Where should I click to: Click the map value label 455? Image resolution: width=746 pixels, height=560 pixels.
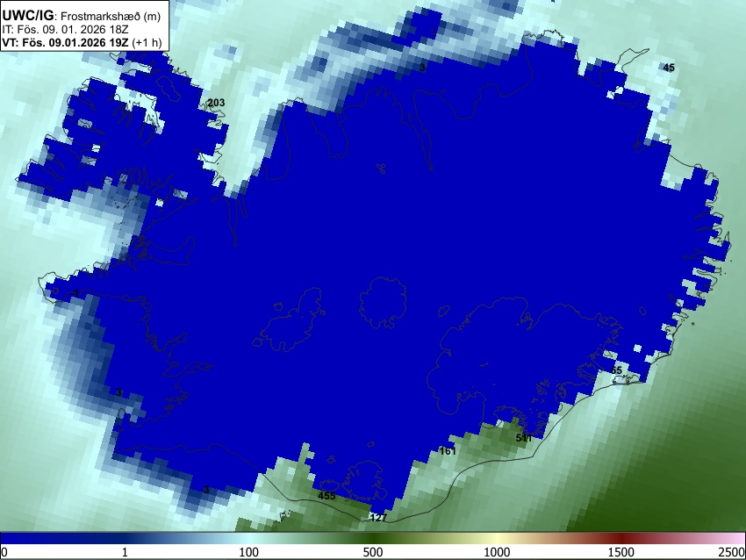(326, 496)
